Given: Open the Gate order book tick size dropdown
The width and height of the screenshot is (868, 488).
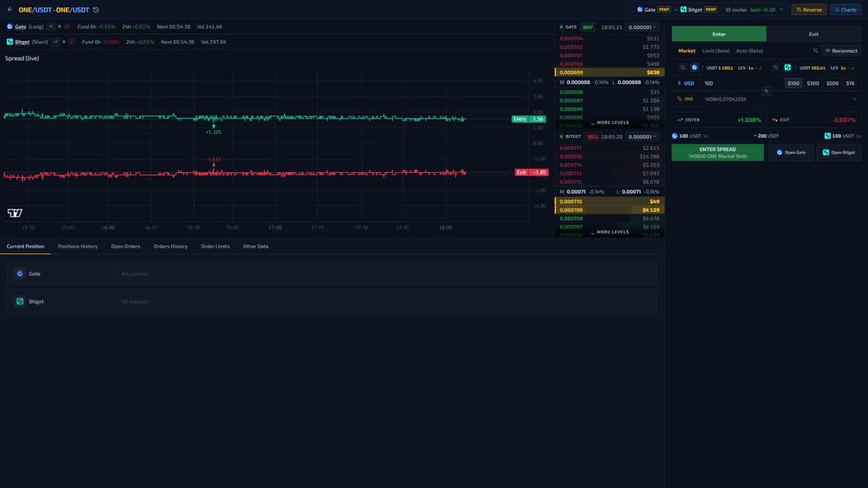Looking at the screenshot, I should [x=642, y=27].
